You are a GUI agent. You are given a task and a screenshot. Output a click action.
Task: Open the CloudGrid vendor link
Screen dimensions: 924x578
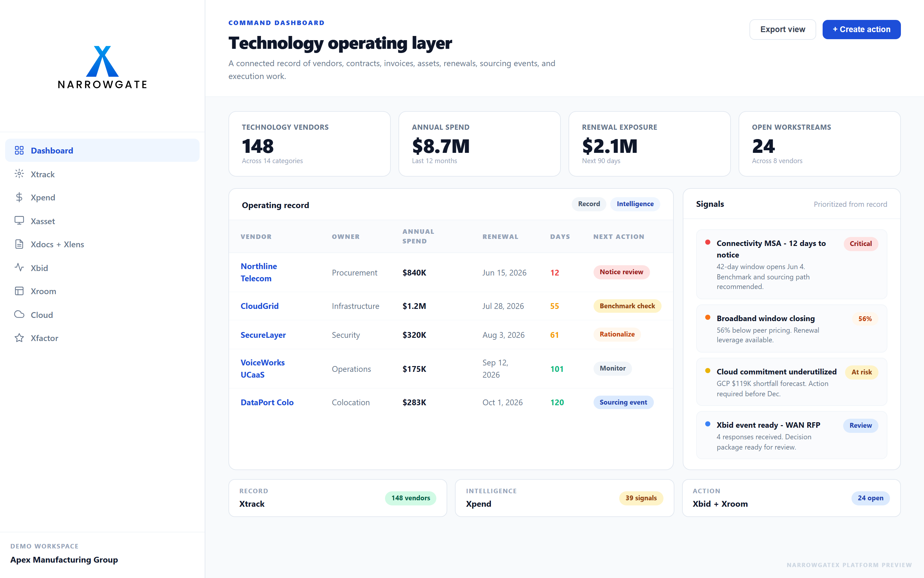pyautogui.click(x=260, y=306)
